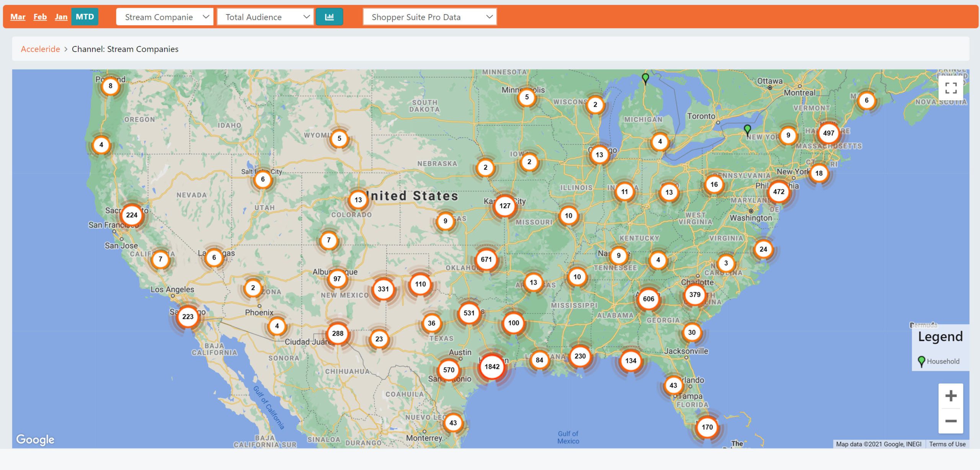Click the 230 cluster on Gulf coast
Image resolution: width=980 pixels, height=470 pixels.
click(x=580, y=356)
